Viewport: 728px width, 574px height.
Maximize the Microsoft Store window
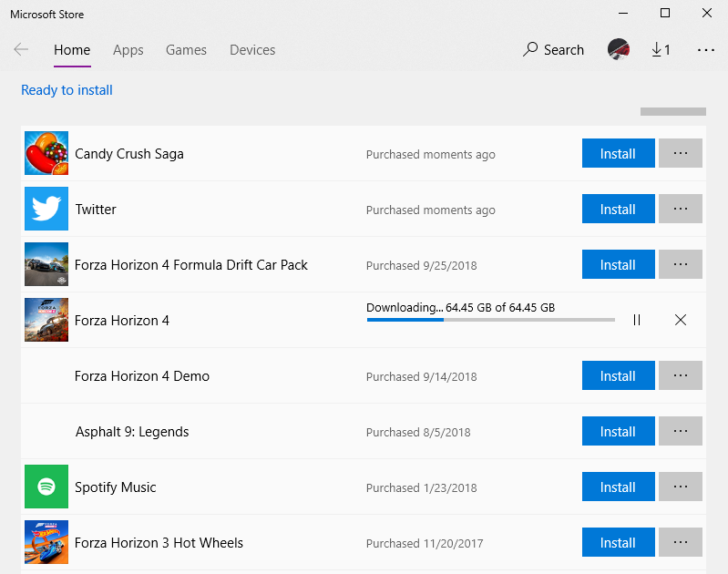point(665,13)
